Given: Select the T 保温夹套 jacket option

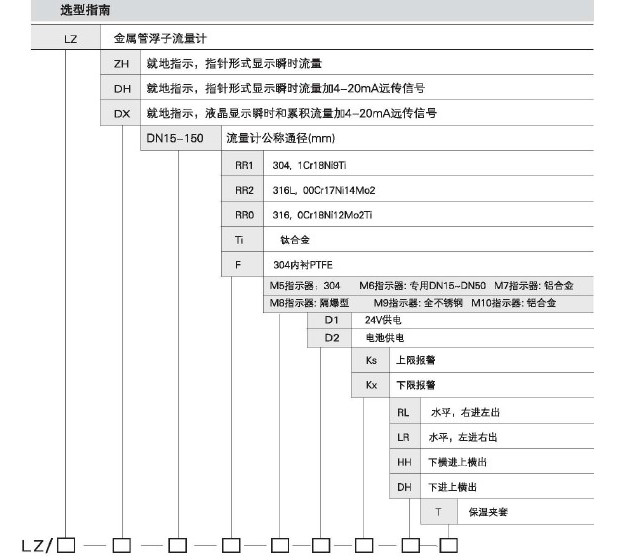Looking at the screenshot, I should coord(437,512).
